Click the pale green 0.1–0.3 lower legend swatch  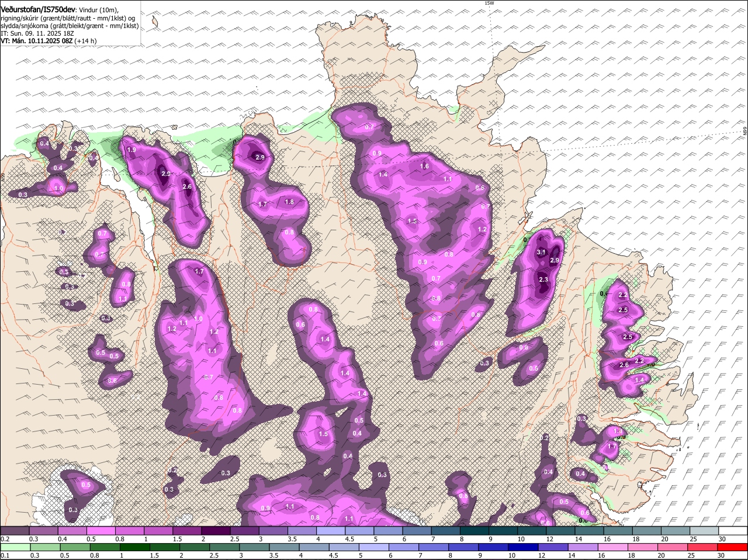[x=16, y=548]
